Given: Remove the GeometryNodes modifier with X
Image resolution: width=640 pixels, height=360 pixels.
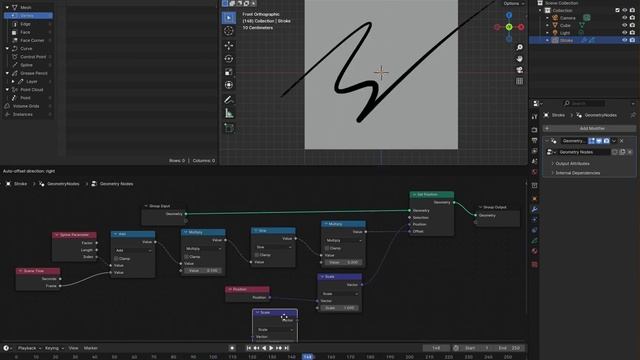Looking at the screenshot, I should [622, 141].
